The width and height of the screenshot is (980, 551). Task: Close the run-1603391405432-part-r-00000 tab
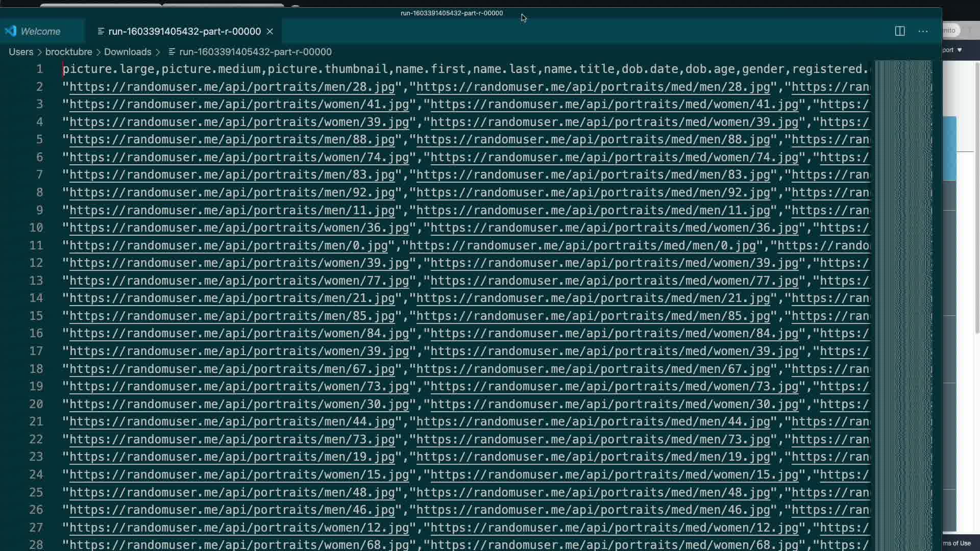tap(270, 31)
